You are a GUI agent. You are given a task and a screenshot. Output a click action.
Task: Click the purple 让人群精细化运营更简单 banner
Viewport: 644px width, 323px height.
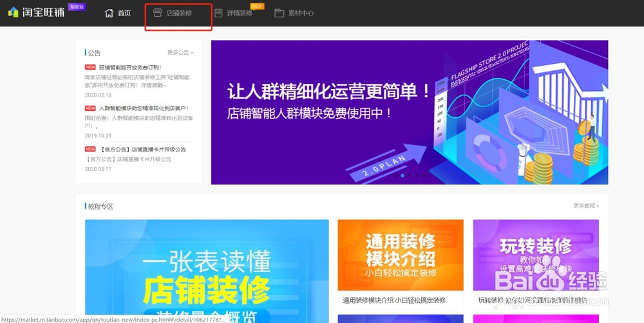(410, 112)
